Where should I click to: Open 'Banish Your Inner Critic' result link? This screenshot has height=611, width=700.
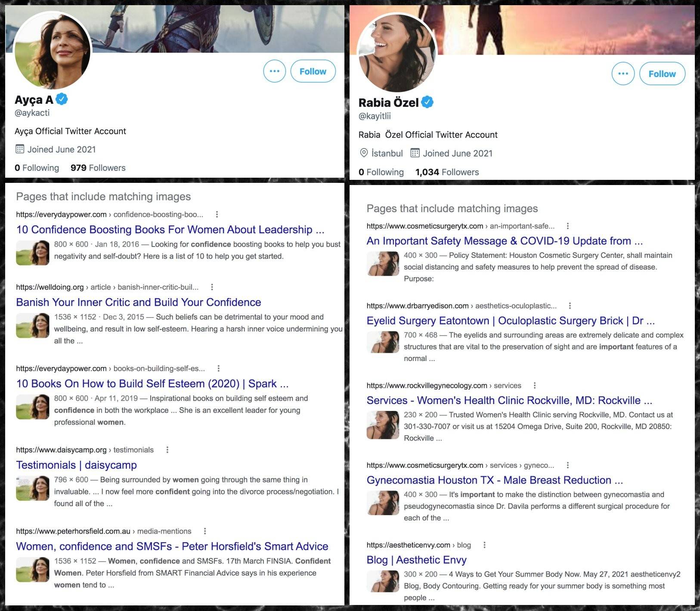tap(139, 302)
